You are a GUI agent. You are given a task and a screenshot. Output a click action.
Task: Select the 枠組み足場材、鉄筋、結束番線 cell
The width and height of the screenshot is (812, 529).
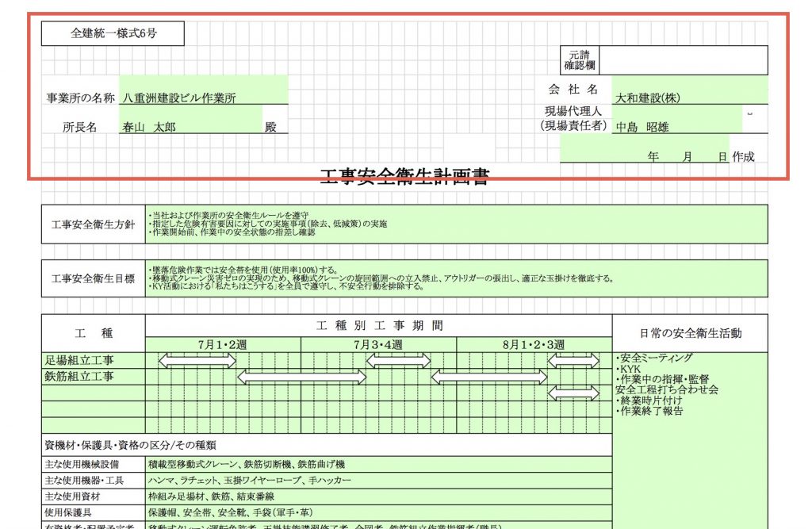tap(378, 496)
